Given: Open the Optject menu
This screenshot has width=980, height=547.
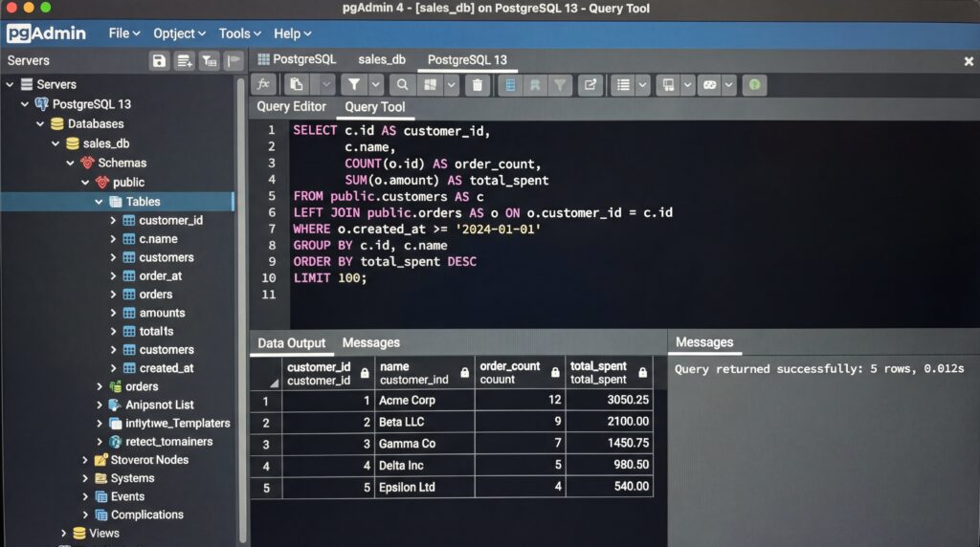Looking at the screenshot, I should tap(179, 33).
